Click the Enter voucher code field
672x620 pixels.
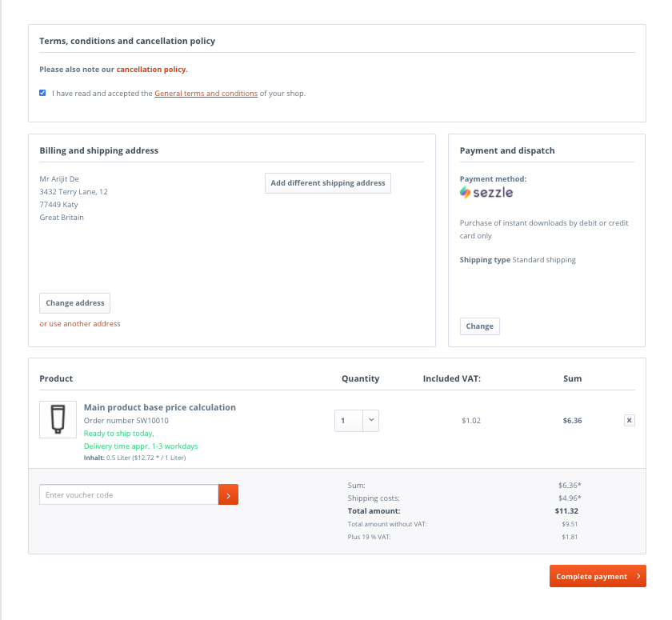128,494
